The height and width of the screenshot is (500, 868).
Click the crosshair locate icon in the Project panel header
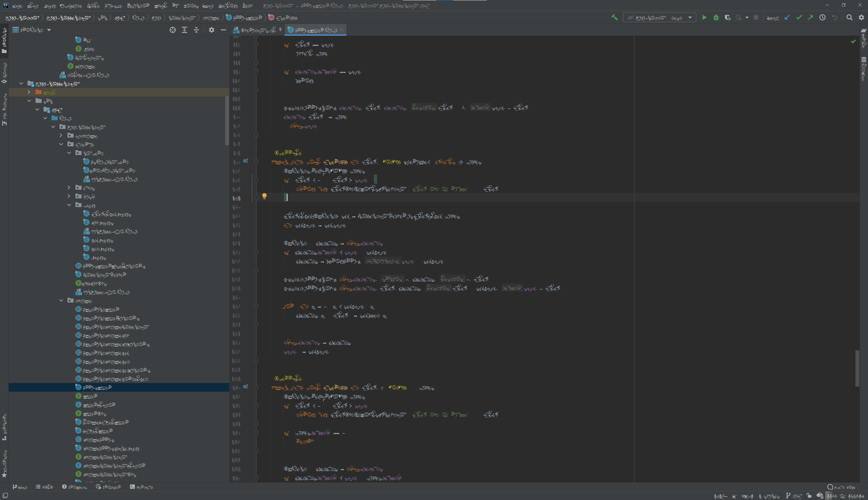(173, 30)
